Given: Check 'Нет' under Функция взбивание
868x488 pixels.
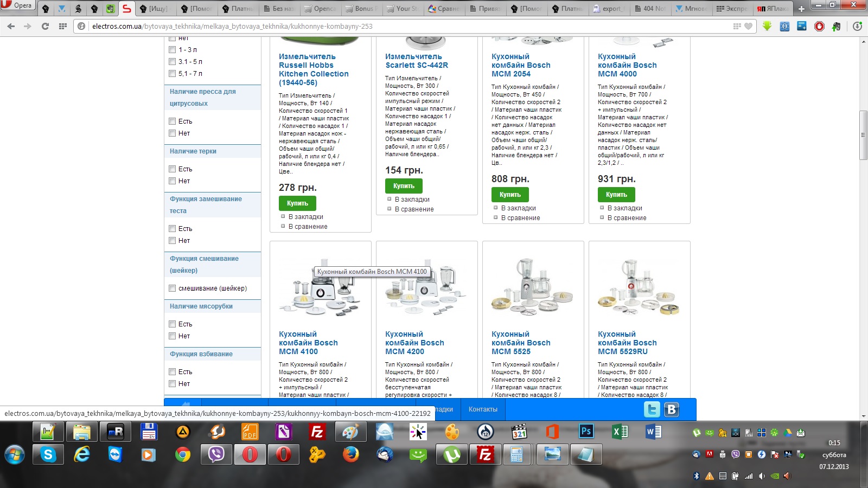Looking at the screenshot, I should (173, 384).
